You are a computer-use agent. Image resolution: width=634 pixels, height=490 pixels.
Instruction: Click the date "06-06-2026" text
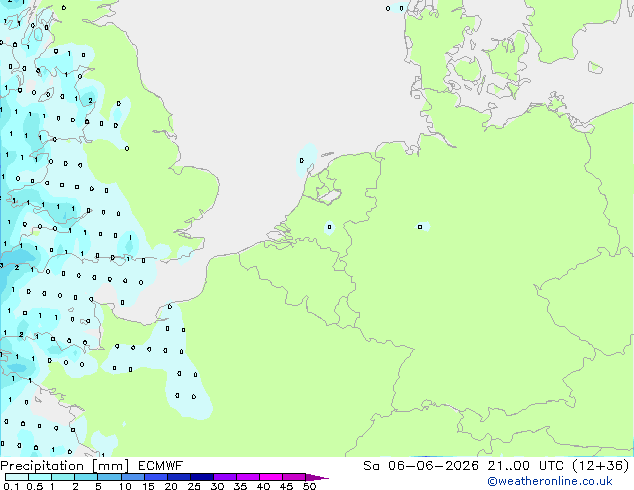click(x=433, y=466)
